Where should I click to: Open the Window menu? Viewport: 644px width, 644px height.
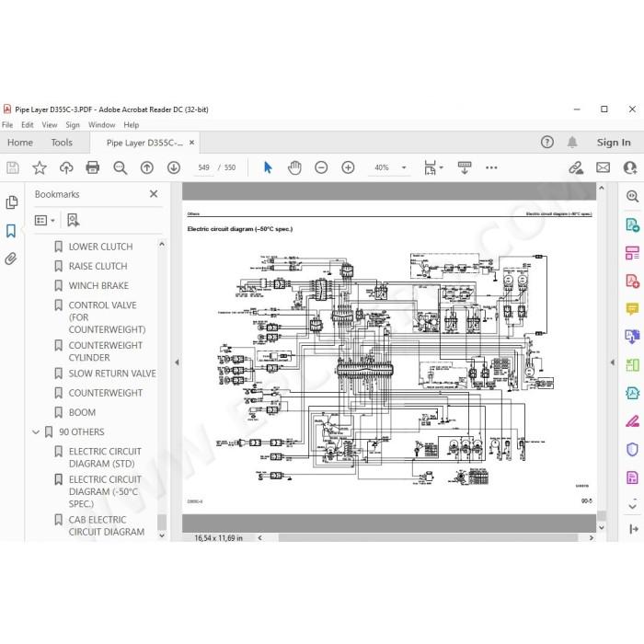[x=101, y=125]
